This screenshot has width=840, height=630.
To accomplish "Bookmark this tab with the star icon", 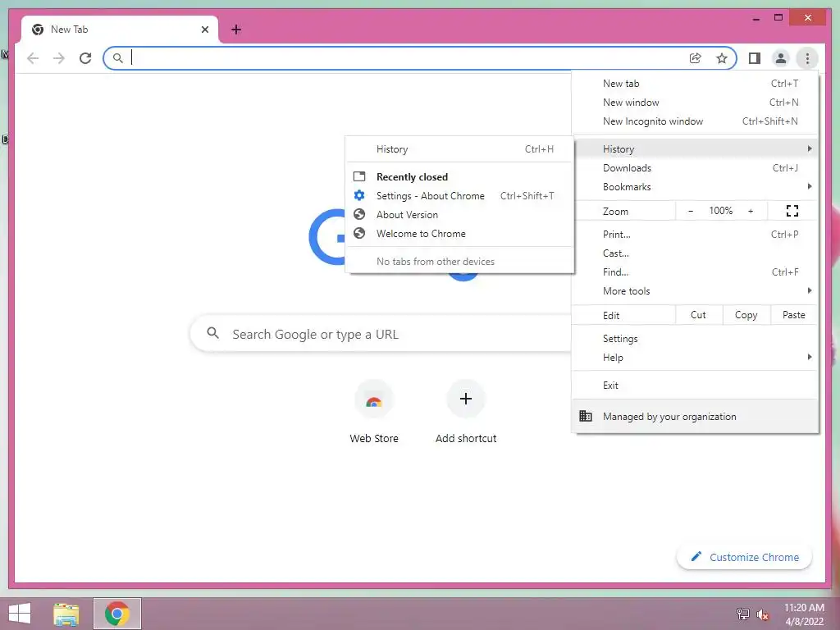I will 722,58.
